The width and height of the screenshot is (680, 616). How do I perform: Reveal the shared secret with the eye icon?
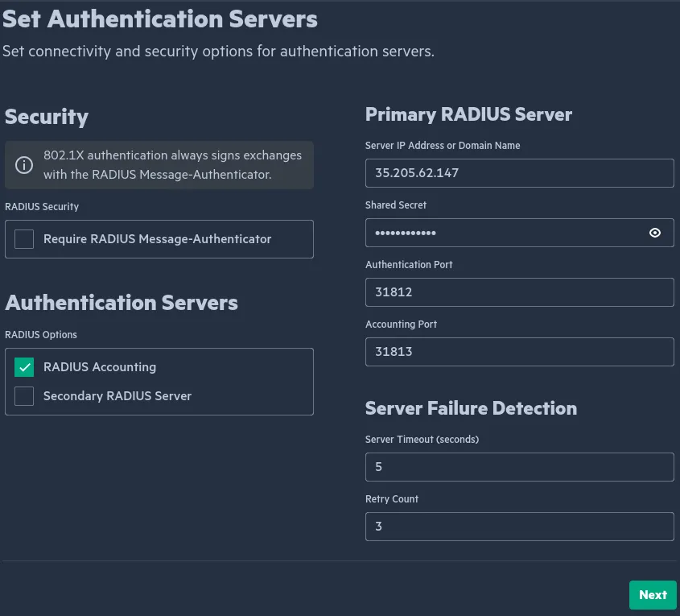coord(655,233)
